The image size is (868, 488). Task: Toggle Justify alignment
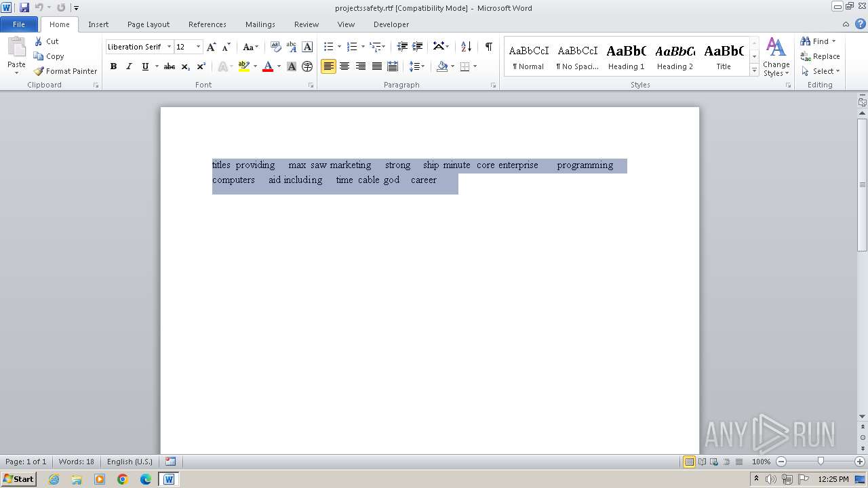377,66
